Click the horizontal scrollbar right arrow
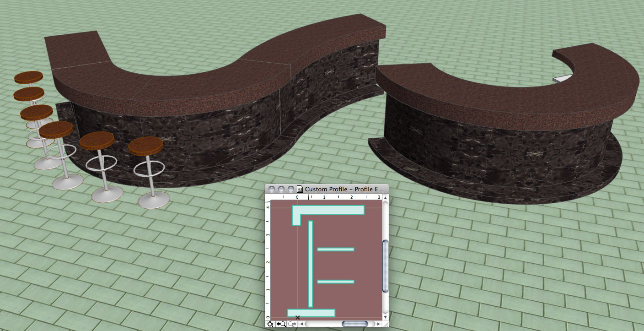644x331 pixels. coord(378,324)
